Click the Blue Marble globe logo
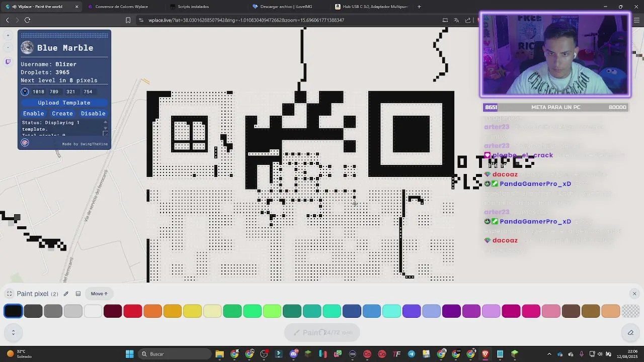644x362 pixels. click(x=27, y=48)
